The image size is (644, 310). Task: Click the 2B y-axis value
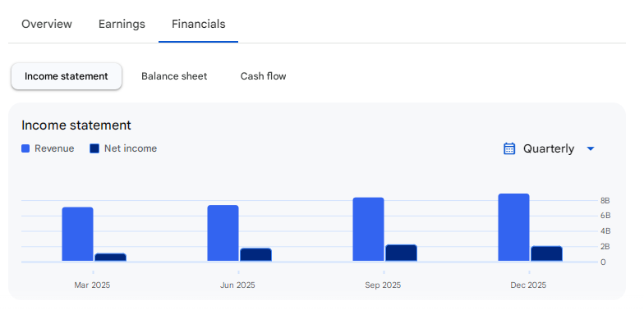point(605,246)
